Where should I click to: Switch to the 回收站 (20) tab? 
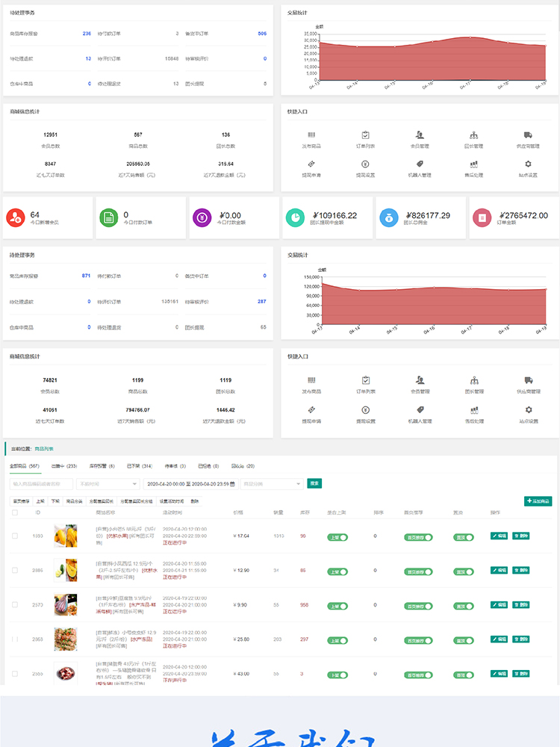pyautogui.click(x=243, y=466)
